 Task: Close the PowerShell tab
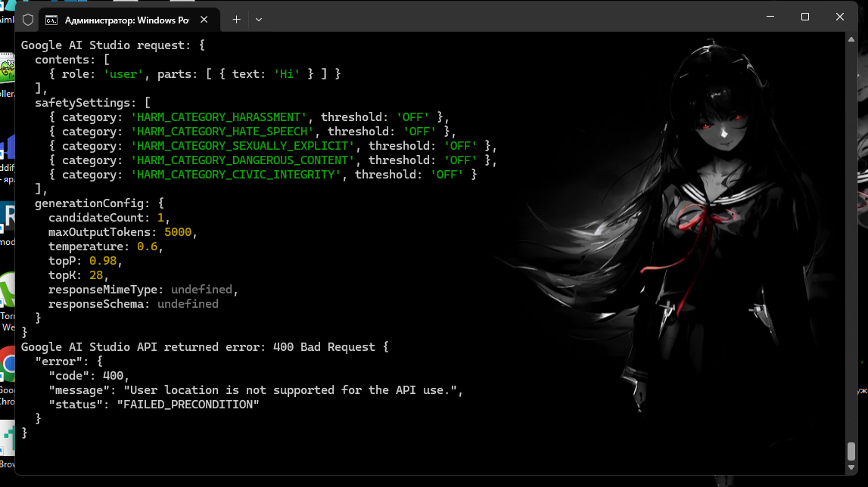coord(204,20)
